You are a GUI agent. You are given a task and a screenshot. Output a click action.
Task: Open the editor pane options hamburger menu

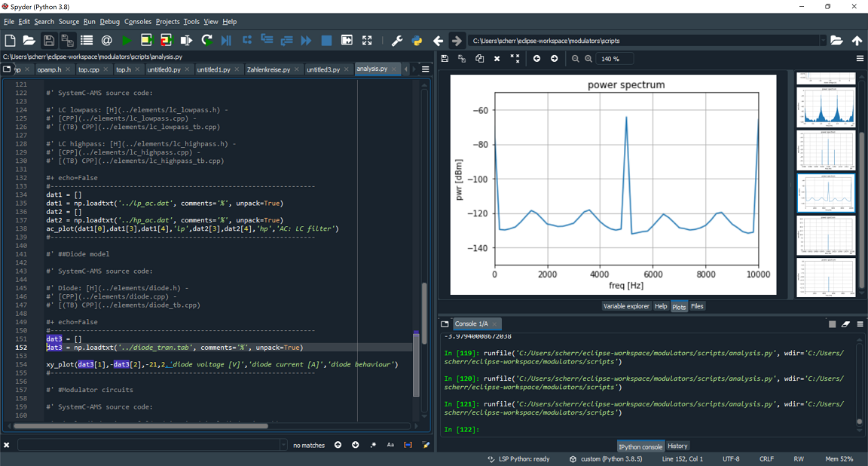pyautogui.click(x=425, y=69)
